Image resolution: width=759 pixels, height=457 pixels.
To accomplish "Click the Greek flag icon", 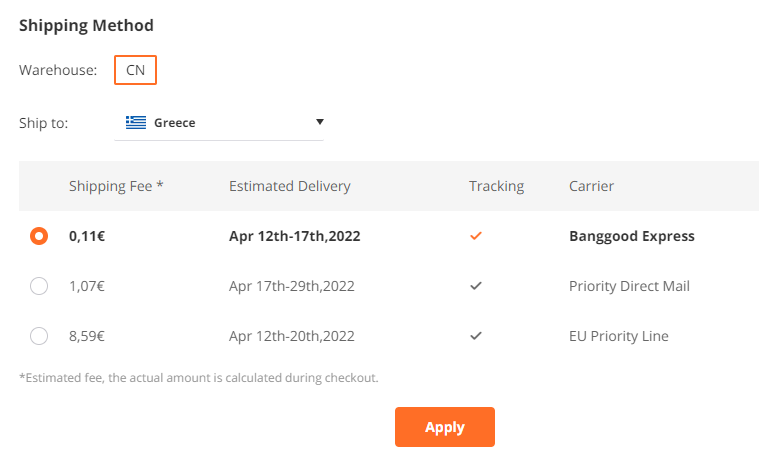I will [136, 122].
